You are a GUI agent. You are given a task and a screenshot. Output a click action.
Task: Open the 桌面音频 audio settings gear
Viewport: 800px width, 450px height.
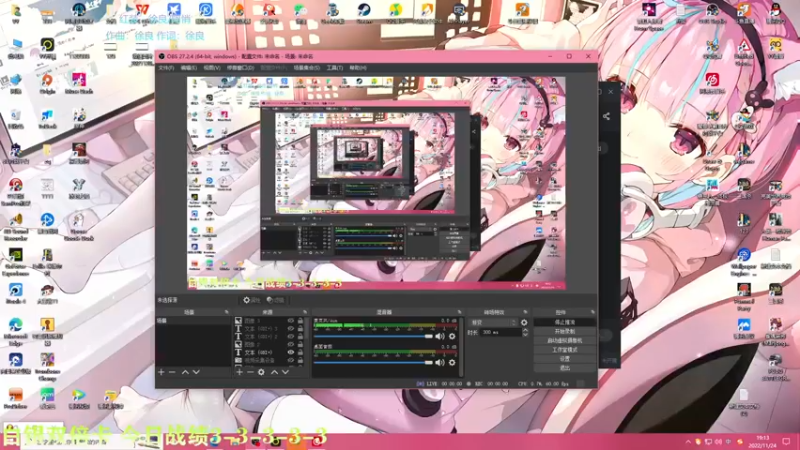[x=452, y=362]
